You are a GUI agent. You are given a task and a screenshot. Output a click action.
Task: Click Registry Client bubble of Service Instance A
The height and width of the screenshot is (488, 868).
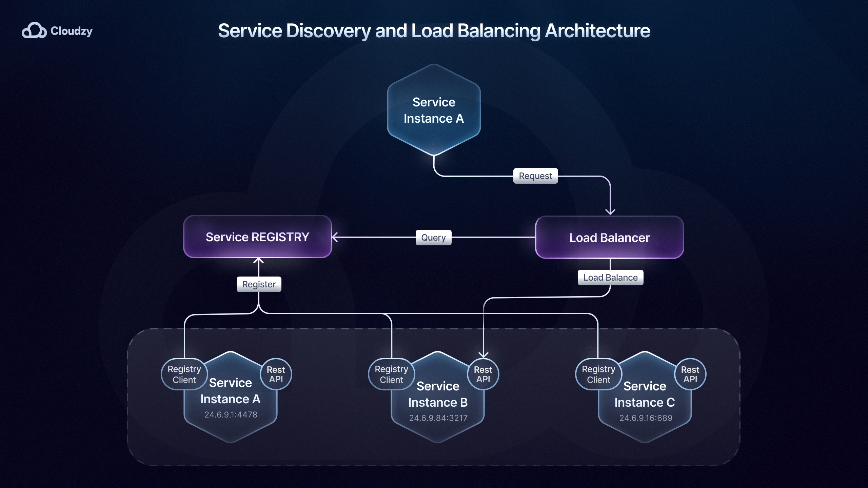[184, 374]
